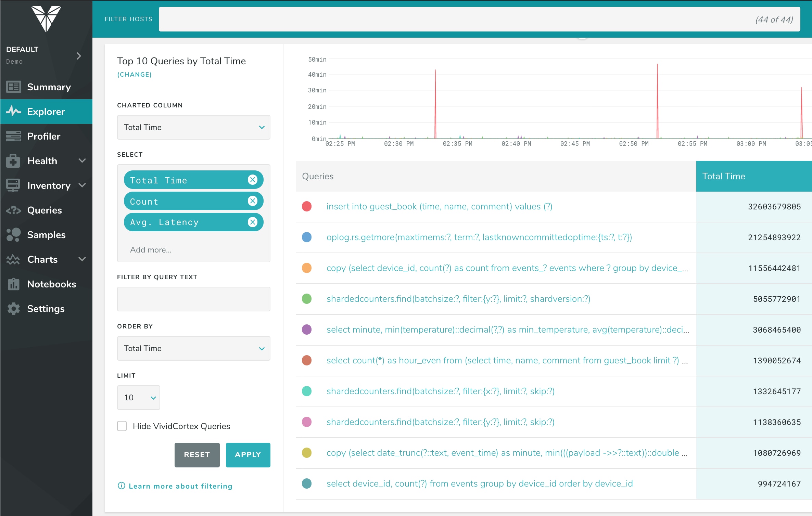Click red swatch for insert into guest_book

307,206
